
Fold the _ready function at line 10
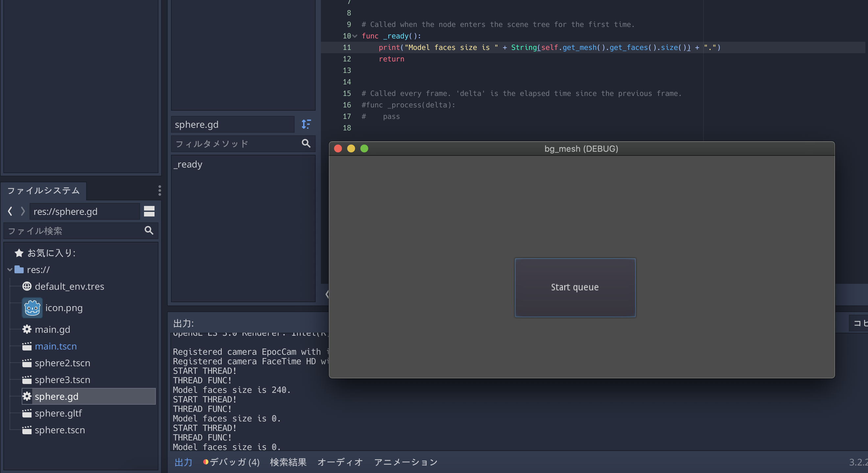coord(355,36)
